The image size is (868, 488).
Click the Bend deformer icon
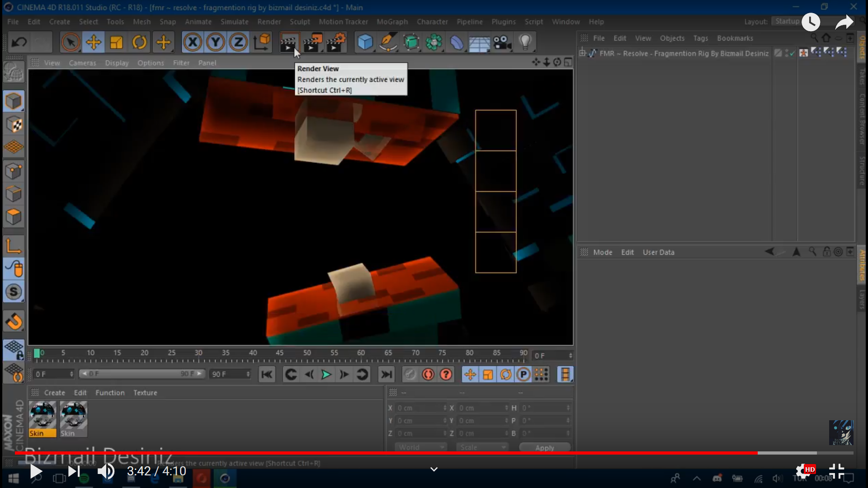457,42
